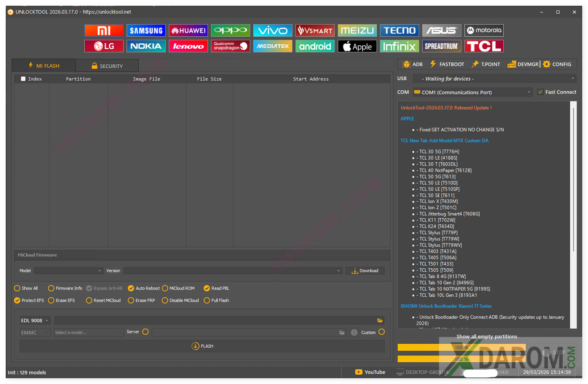Click the Qualcomm Snapdragon brand icon

tap(230, 46)
